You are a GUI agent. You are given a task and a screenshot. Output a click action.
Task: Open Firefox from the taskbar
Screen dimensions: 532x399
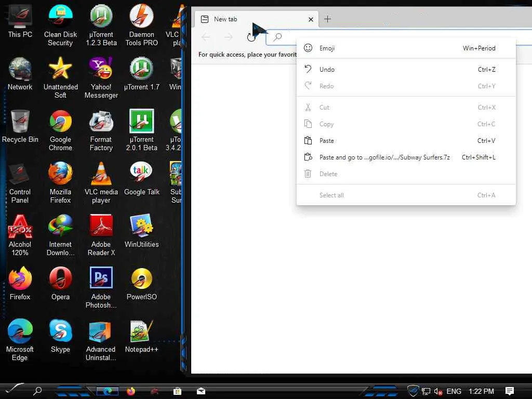131,391
